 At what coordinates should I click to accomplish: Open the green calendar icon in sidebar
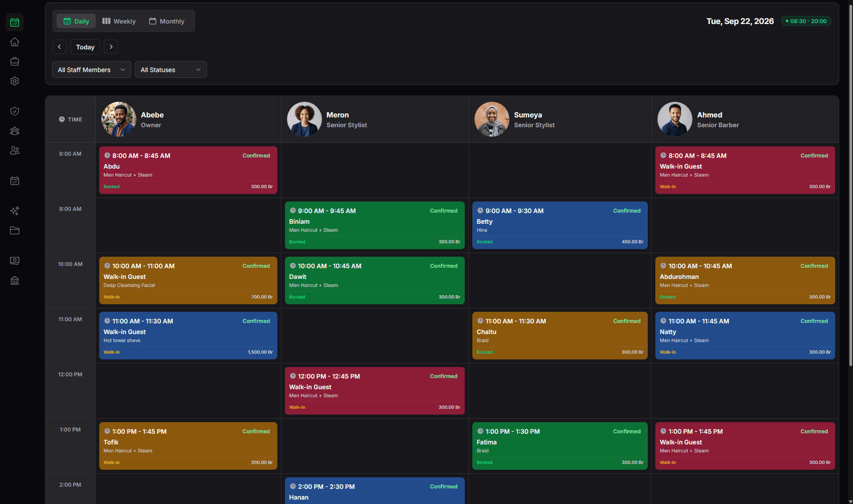click(x=15, y=22)
